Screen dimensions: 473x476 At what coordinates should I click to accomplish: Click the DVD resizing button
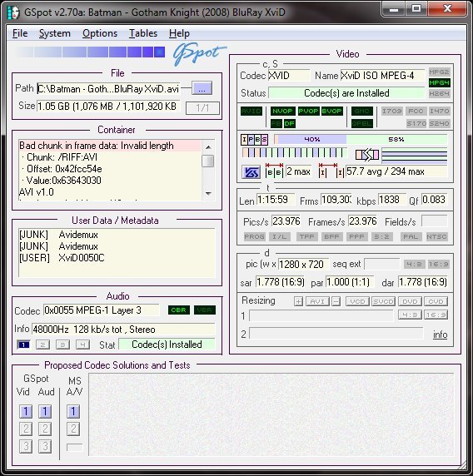410,301
